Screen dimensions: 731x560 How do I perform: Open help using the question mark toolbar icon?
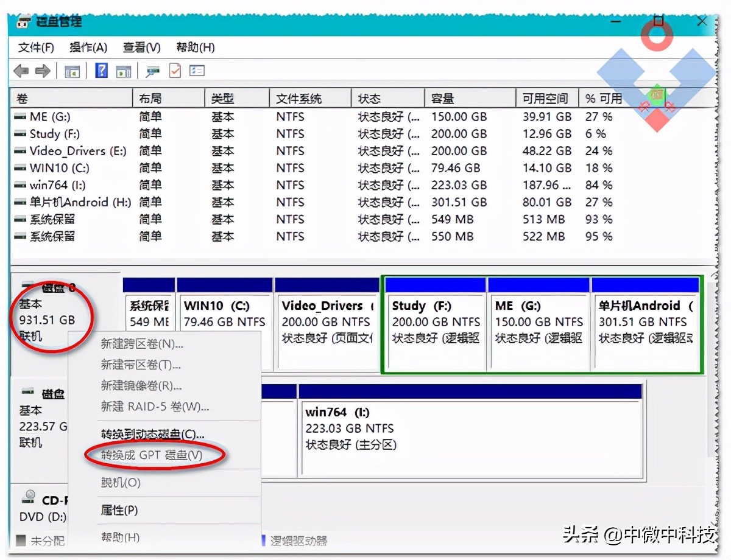click(101, 71)
